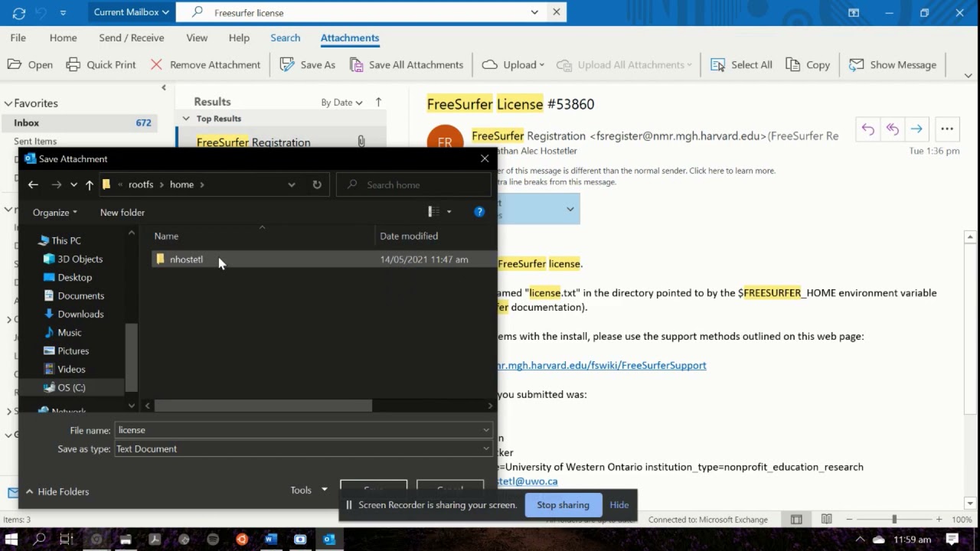Collapse the Top Results group
Image resolution: width=980 pixels, height=551 pixels.
(186, 119)
